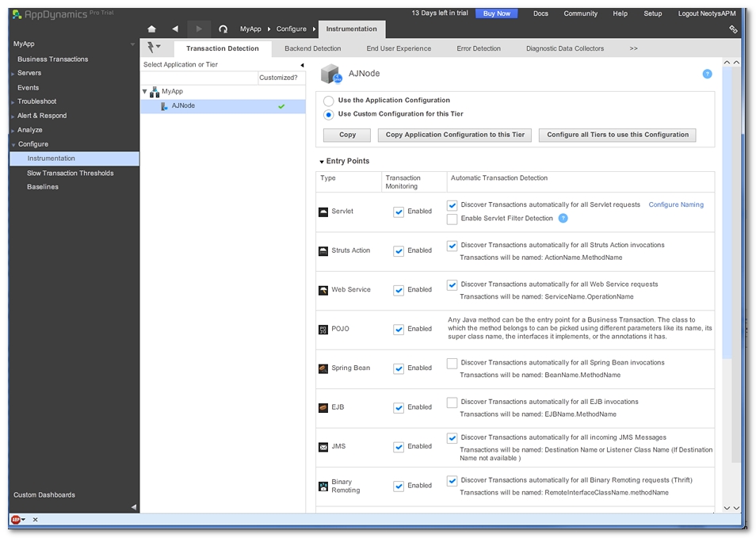The image size is (756, 538).
Task: Select AJNode tier in the tree
Action: coord(183,106)
